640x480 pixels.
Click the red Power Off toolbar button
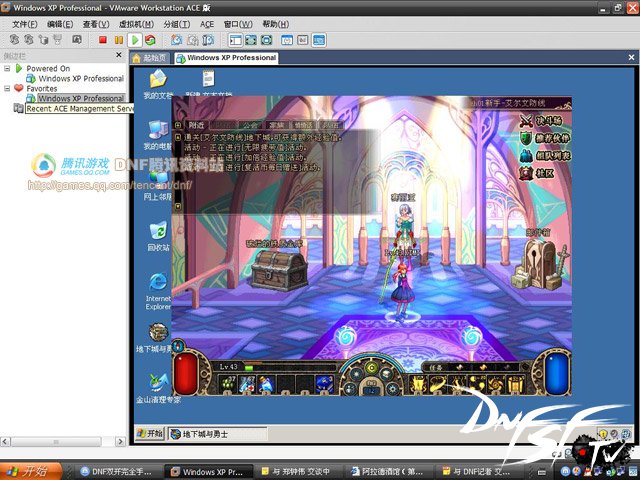pos(102,40)
